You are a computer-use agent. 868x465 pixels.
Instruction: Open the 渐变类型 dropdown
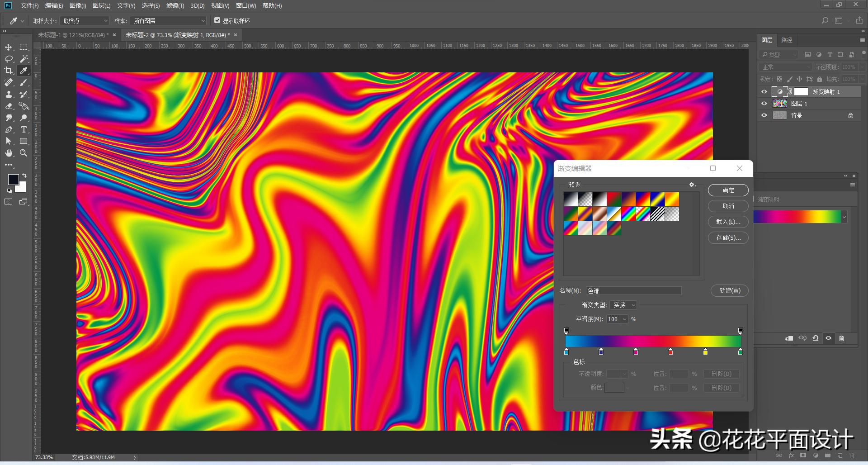point(623,305)
